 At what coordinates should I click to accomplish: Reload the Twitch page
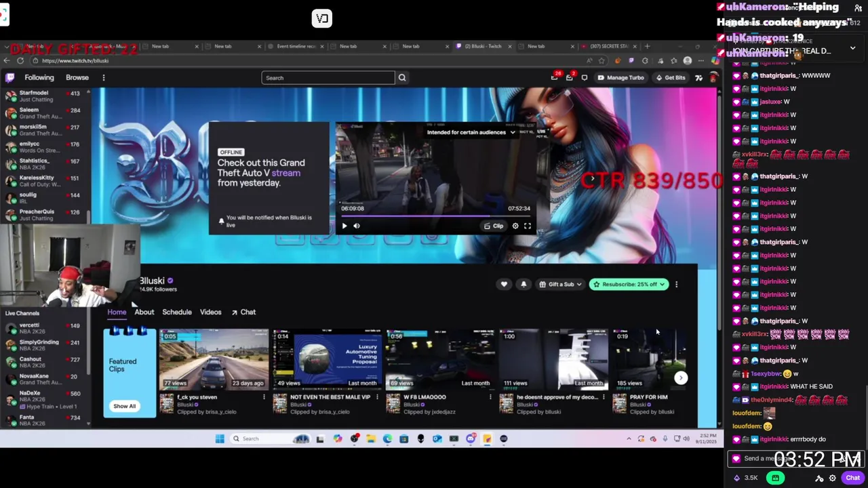(x=21, y=60)
